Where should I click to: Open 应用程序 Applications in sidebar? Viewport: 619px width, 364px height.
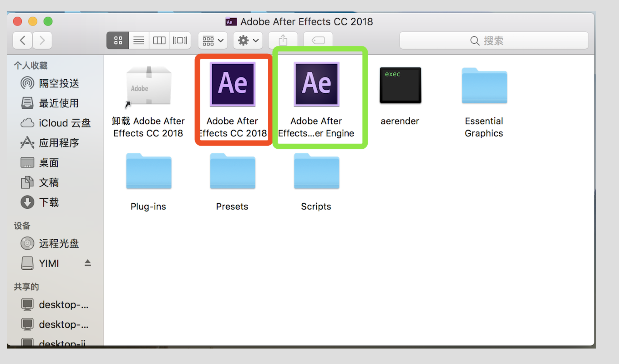[x=50, y=143]
